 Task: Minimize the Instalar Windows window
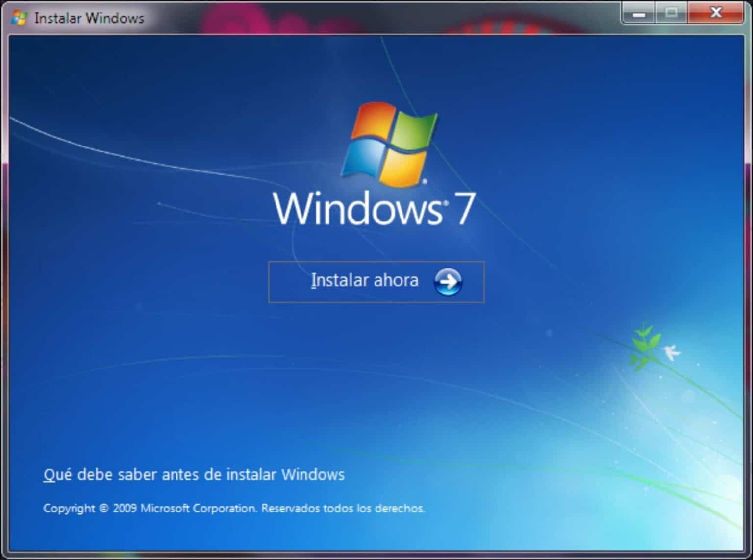click(639, 14)
